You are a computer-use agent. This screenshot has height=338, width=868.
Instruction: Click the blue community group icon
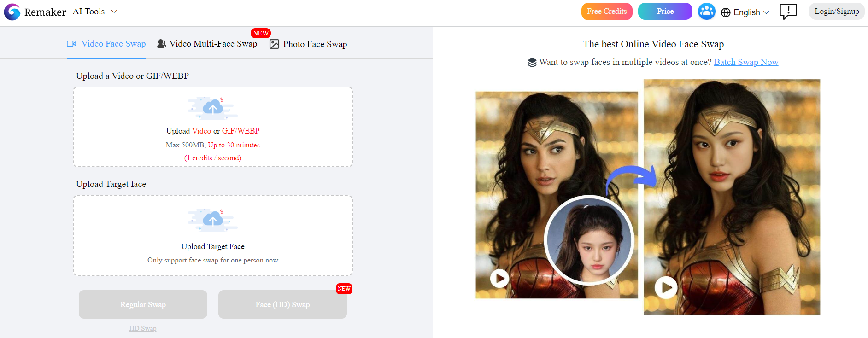coord(706,12)
